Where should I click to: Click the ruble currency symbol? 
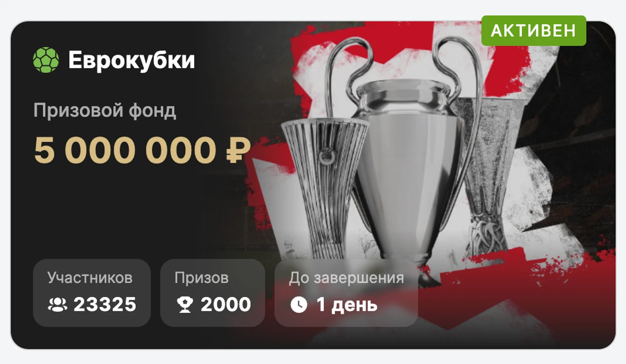(x=238, y=150)
